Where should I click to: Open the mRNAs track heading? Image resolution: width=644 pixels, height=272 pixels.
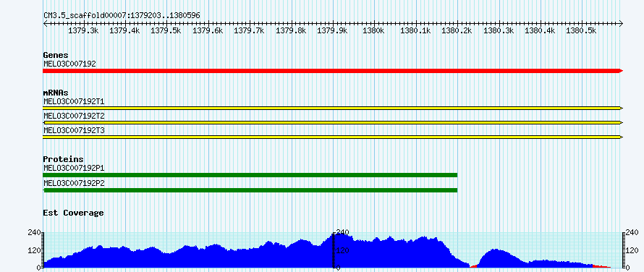[x=56, y=93]
